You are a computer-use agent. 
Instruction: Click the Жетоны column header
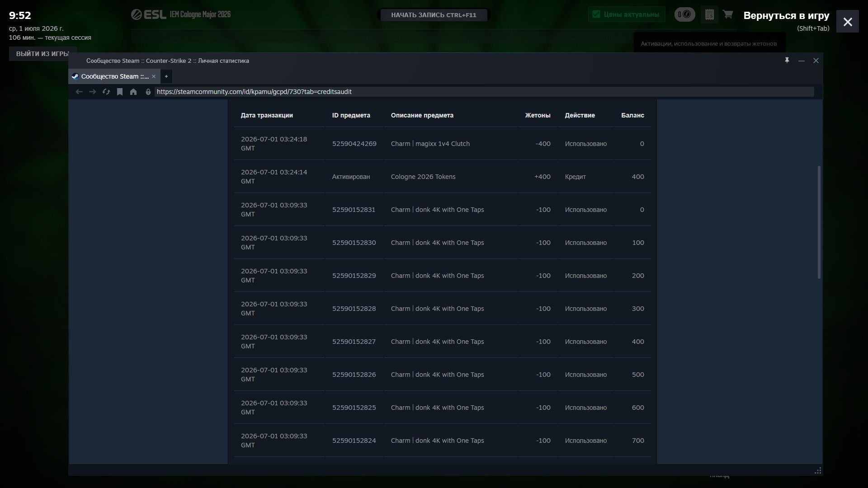click(x=538, y=115)
